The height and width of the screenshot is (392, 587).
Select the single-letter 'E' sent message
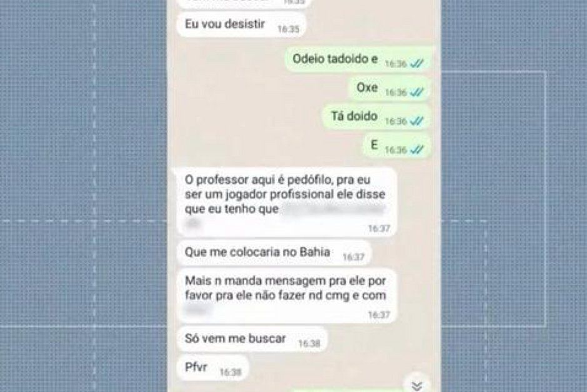397,146
